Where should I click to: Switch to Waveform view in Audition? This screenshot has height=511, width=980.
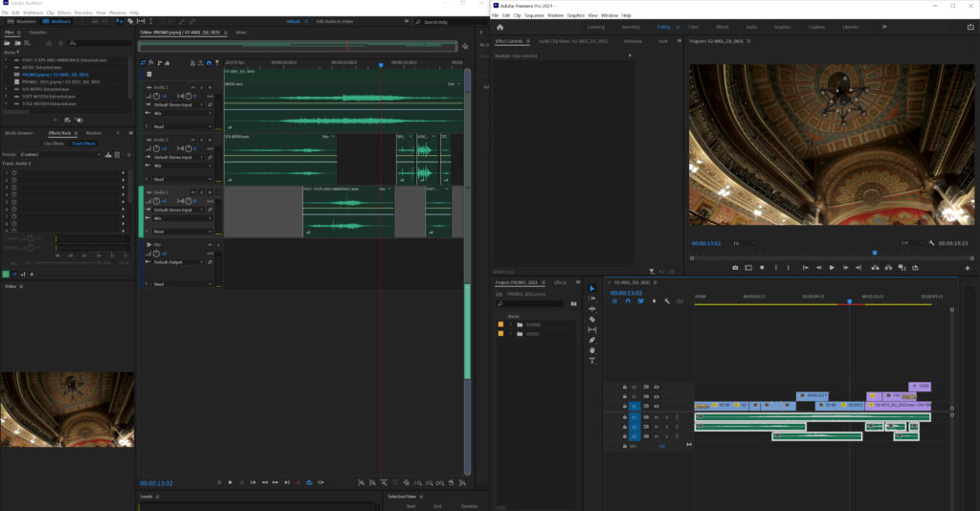pos(23,20)
